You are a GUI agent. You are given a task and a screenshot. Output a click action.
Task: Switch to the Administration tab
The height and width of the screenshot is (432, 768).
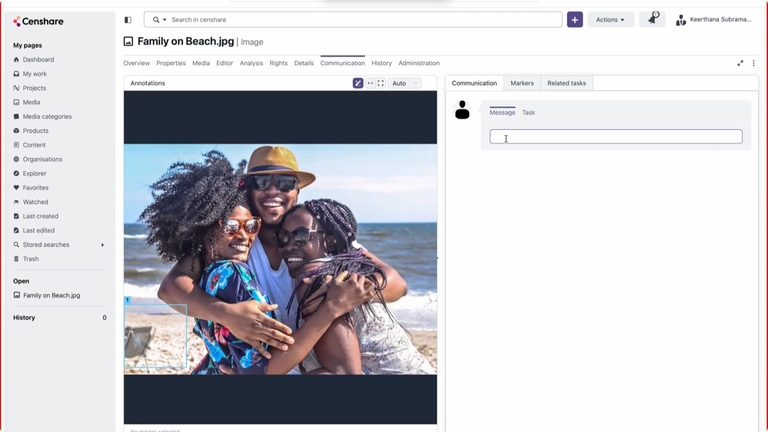click(419, 63)
